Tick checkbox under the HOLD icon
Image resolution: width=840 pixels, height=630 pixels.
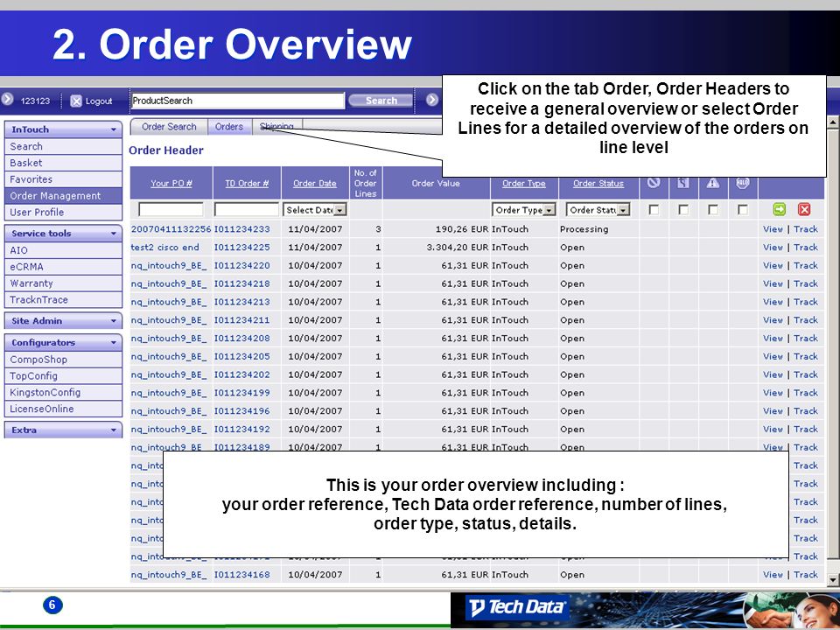pyautogui.click(x=743, y=209)
